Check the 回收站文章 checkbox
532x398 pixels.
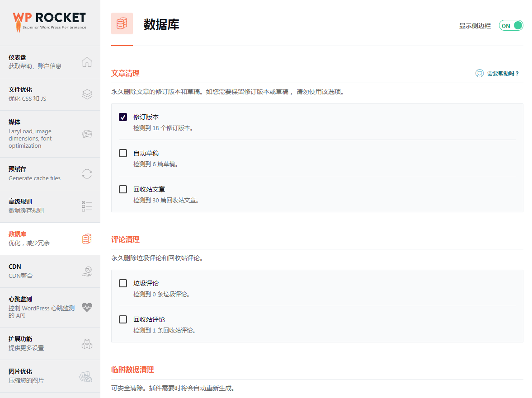(x=123, y=189)
